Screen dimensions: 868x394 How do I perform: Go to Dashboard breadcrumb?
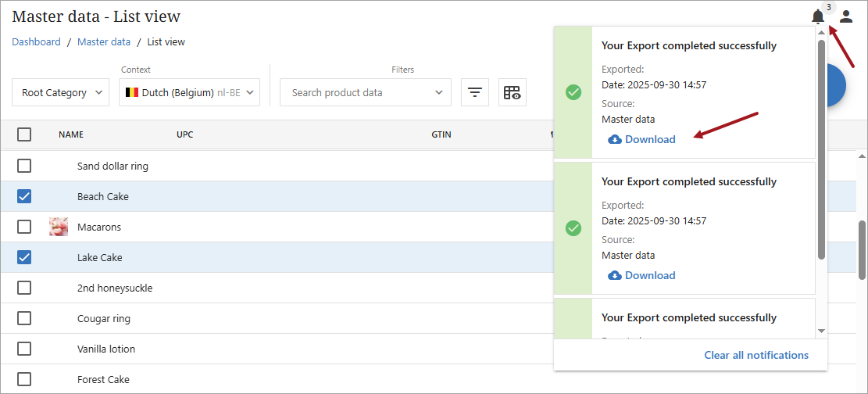coord(36,42)
